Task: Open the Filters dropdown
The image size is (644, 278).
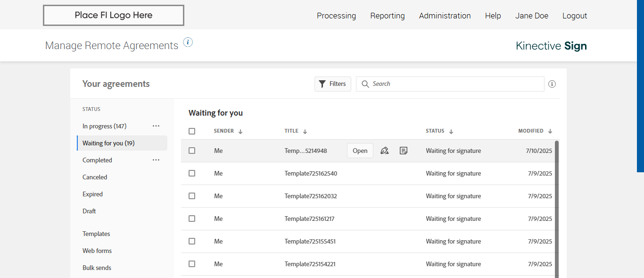Action: tap(333, 84)
